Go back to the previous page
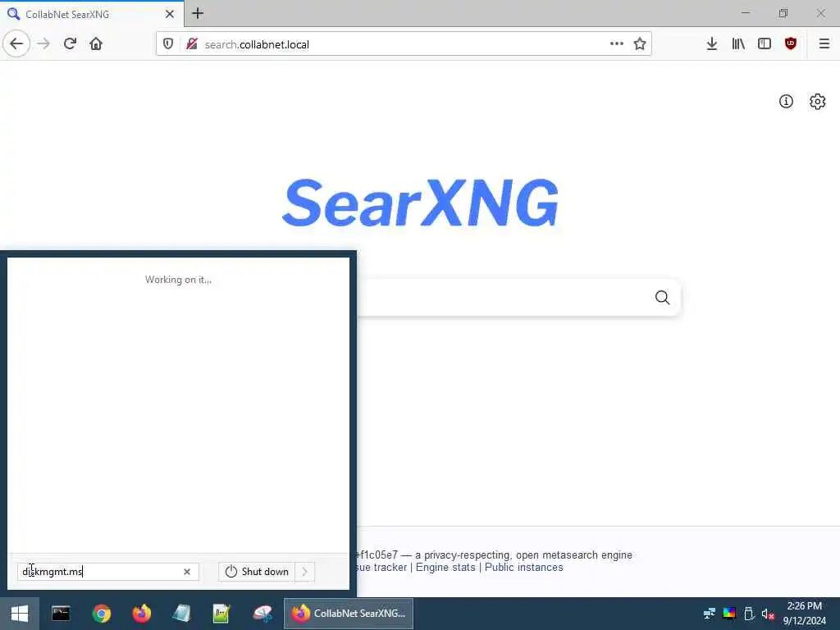This screenshot has height=630, width=840. click(16, 44)
